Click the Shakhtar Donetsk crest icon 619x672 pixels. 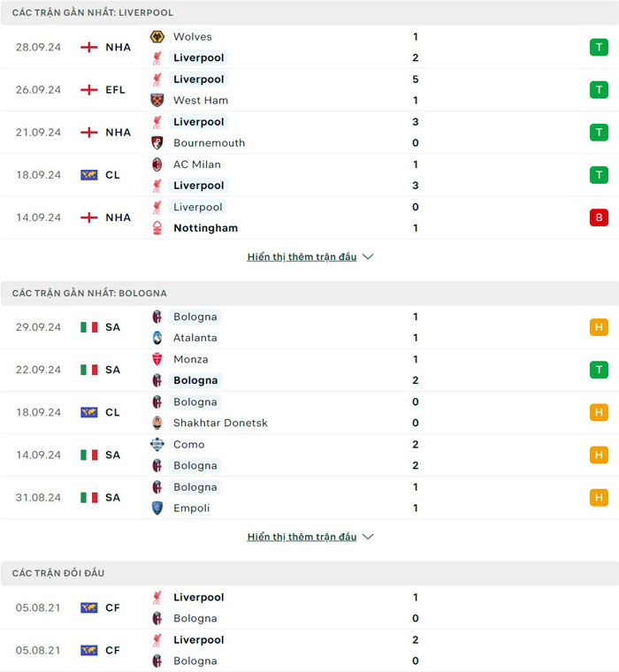pos(157,423)
